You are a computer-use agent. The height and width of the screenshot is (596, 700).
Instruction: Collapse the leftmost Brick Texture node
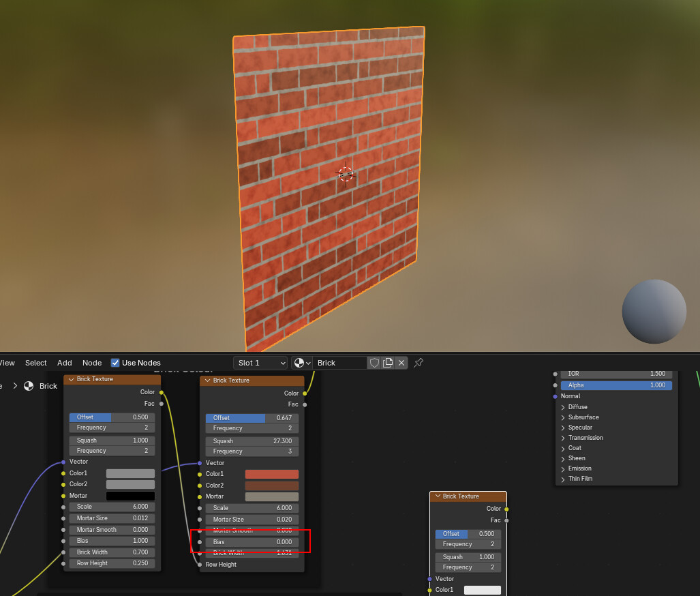(71, 379)
